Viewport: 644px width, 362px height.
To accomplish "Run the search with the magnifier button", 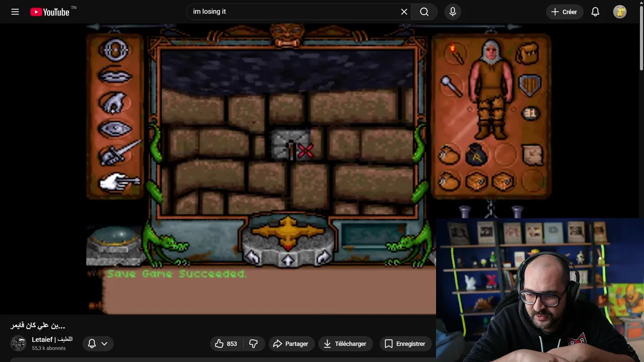I will click(x=424, y=12).
